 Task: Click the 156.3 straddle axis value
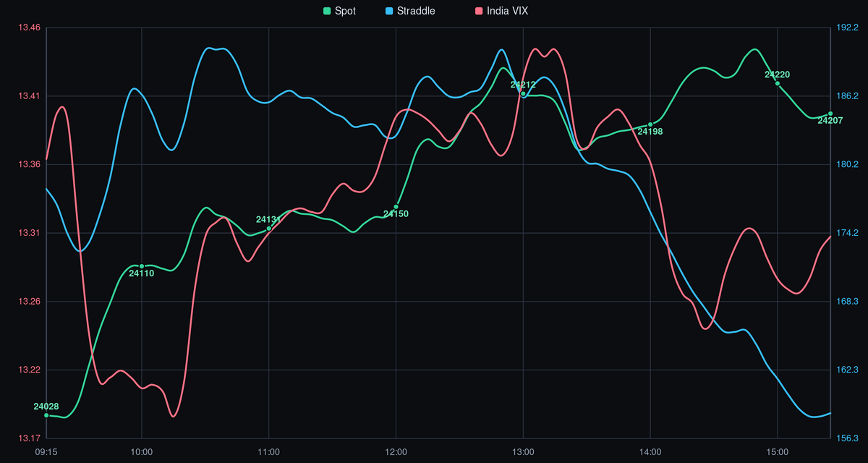click(847, 438)
